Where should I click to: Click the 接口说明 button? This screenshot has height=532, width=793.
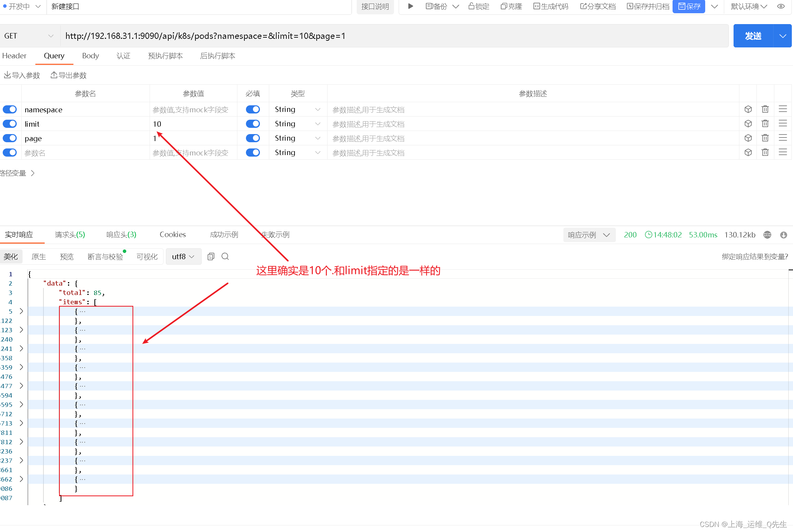[375, 7]
